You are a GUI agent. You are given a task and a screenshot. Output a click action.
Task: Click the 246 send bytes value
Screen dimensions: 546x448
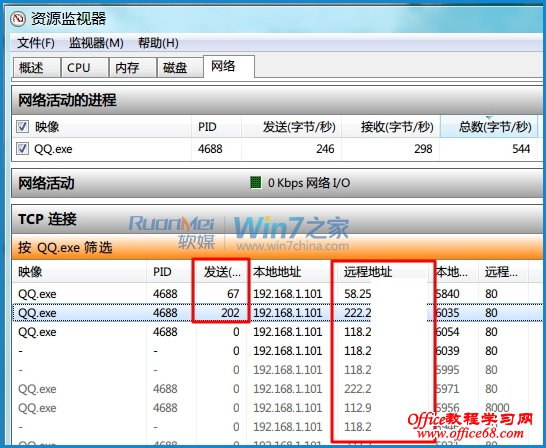(325, 149)
